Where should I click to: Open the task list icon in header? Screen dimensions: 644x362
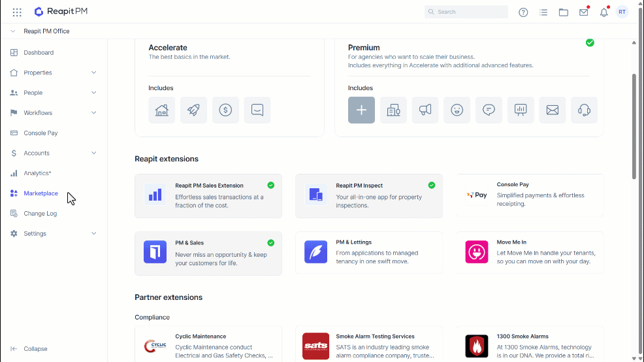[543, 12]
